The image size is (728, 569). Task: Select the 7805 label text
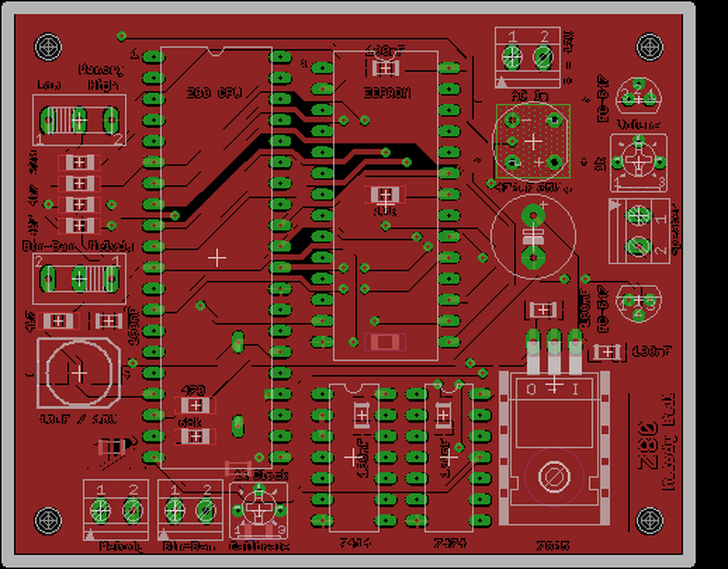click(553, 546)
